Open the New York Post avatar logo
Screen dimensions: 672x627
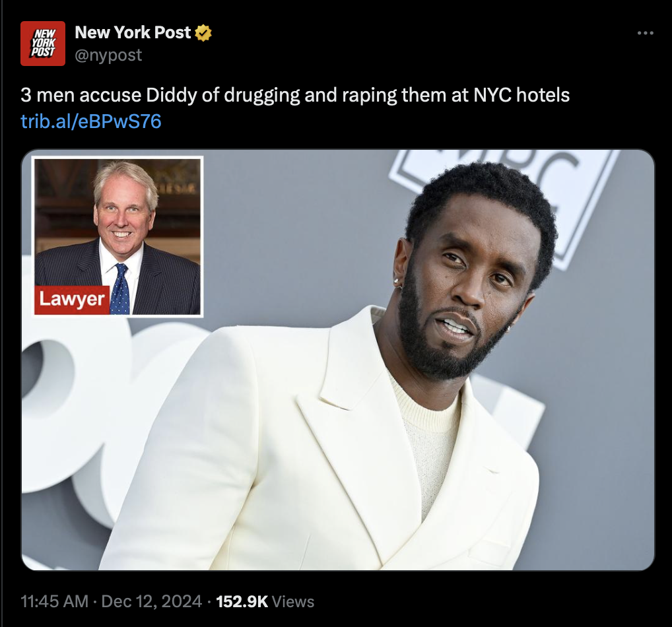pyautogui.click(x=43, y=44)
